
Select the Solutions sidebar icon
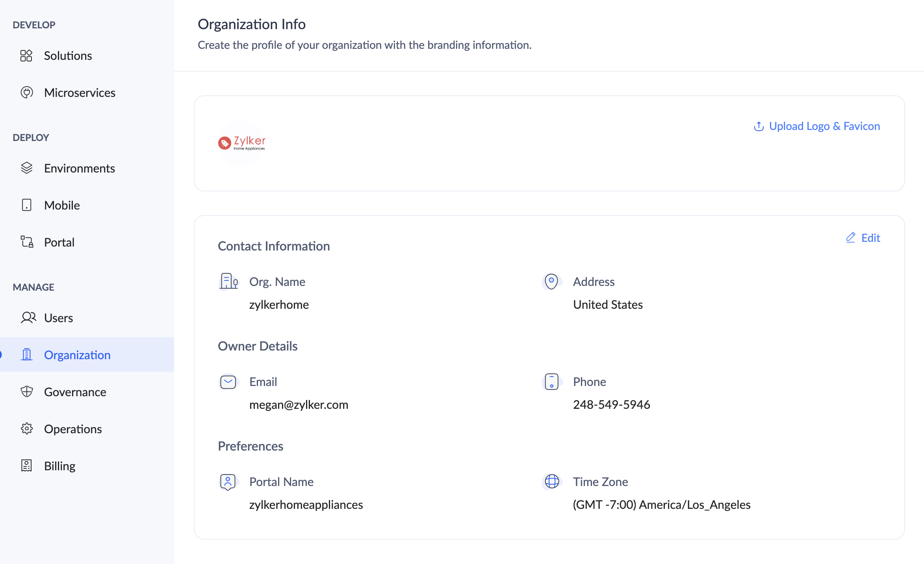click(x=26, y=56)
